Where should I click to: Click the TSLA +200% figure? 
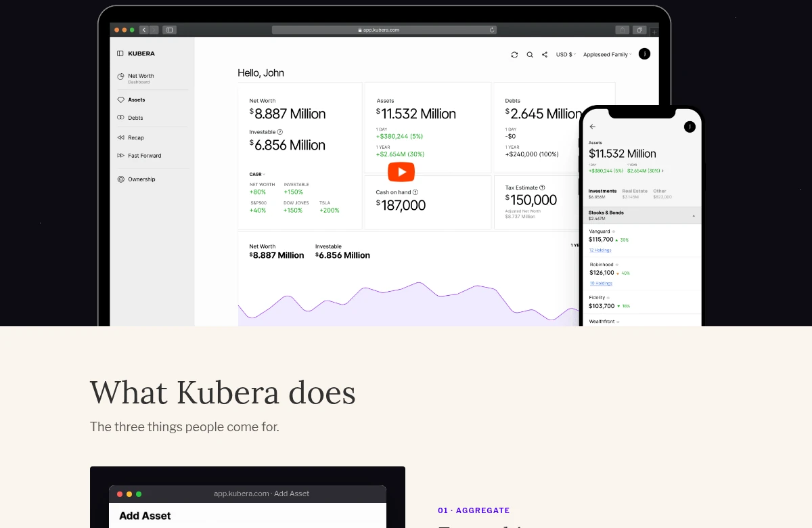[330, 211]
